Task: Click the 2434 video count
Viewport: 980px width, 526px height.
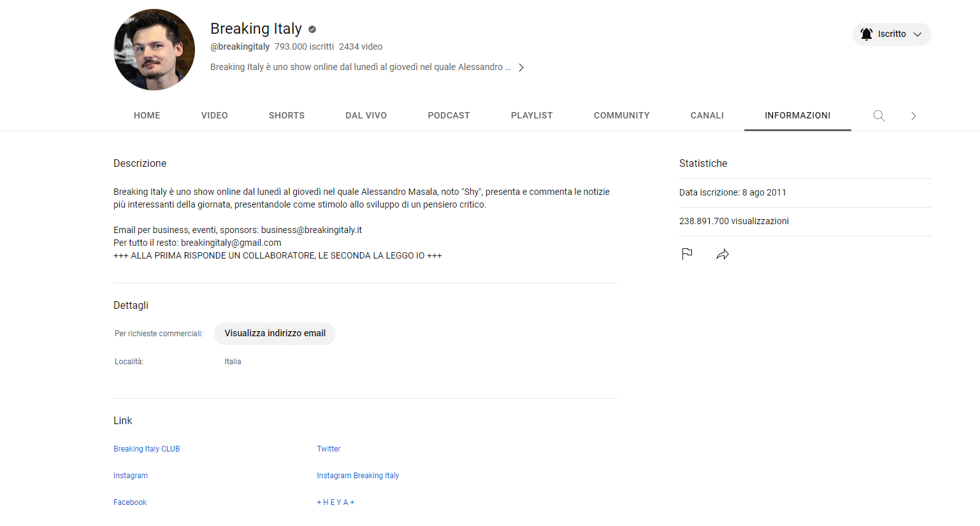Action: coord(361,46)
